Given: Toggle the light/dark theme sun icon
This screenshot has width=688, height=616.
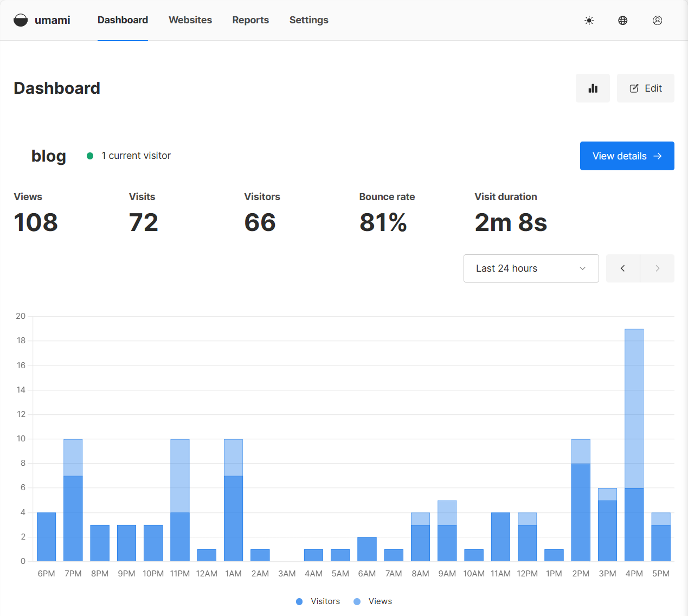Looking at the screenshot, I should 589,21.
